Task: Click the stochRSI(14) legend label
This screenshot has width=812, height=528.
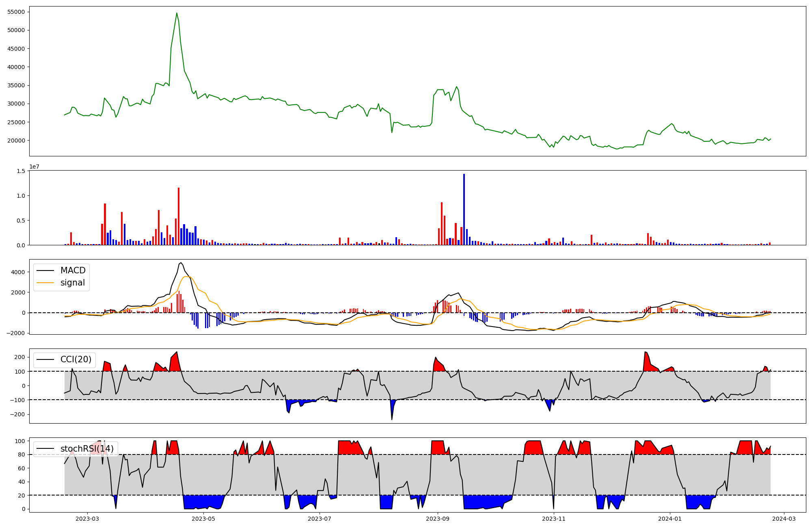Action: (87, 449)
